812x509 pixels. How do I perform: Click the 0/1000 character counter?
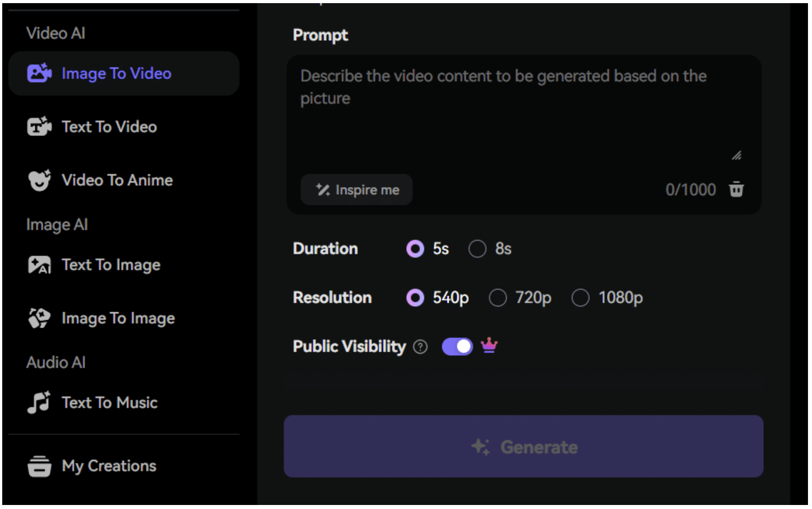pyautogui.click(x=691, y=190)
